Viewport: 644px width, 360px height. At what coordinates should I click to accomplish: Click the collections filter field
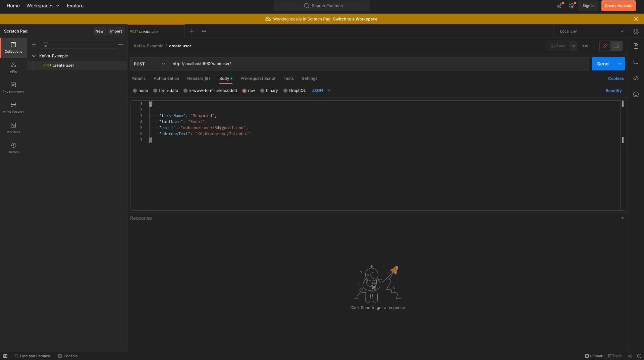77,45
